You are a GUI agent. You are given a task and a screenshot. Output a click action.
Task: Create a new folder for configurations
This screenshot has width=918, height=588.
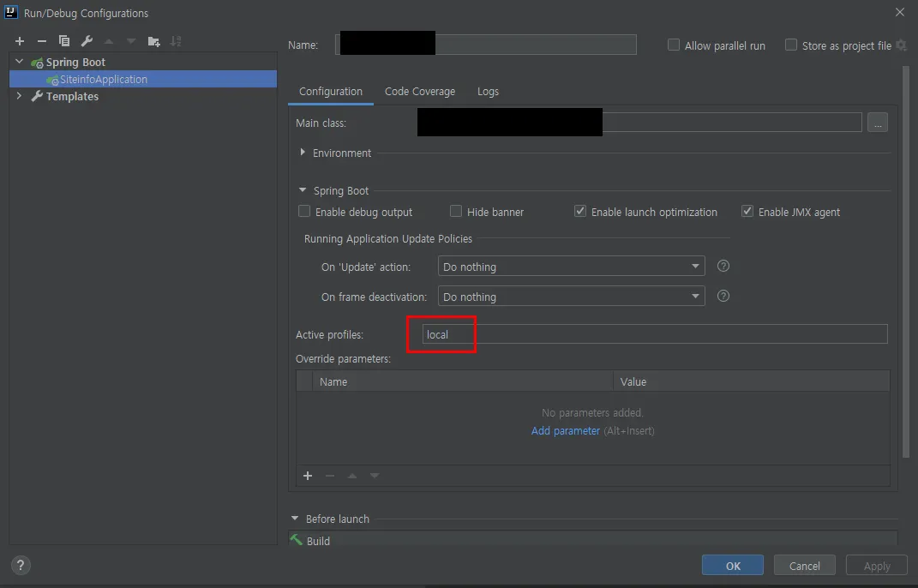coord(153,40)
